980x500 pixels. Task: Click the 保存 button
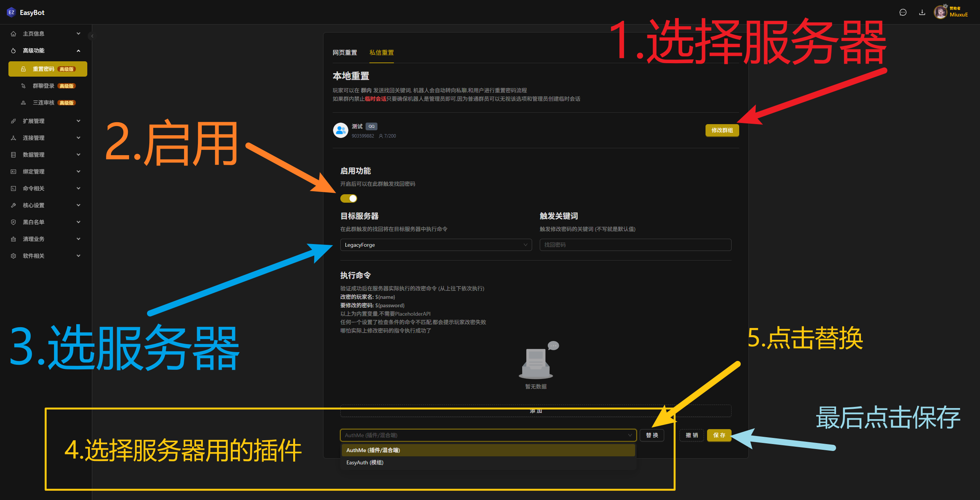tap(719, 435)
